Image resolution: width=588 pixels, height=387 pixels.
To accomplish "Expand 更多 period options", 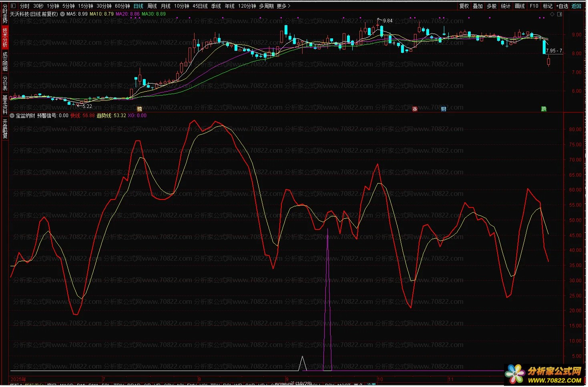I will (x=283, y=6).
